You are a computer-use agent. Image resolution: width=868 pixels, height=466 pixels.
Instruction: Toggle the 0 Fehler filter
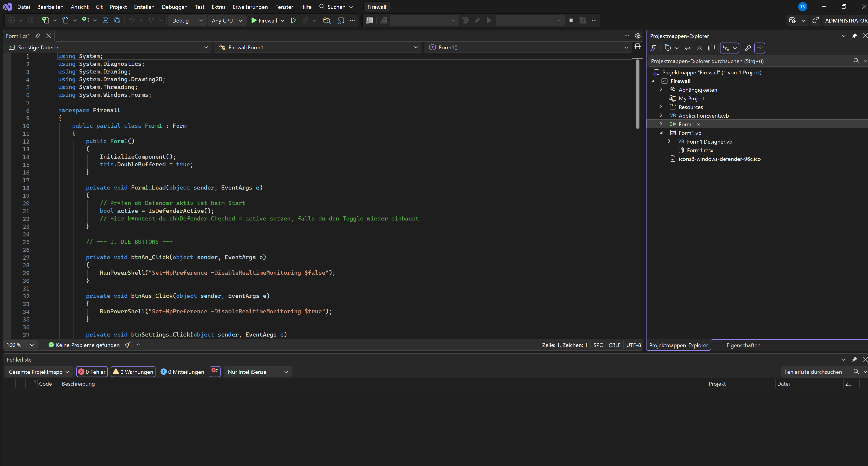92,372
